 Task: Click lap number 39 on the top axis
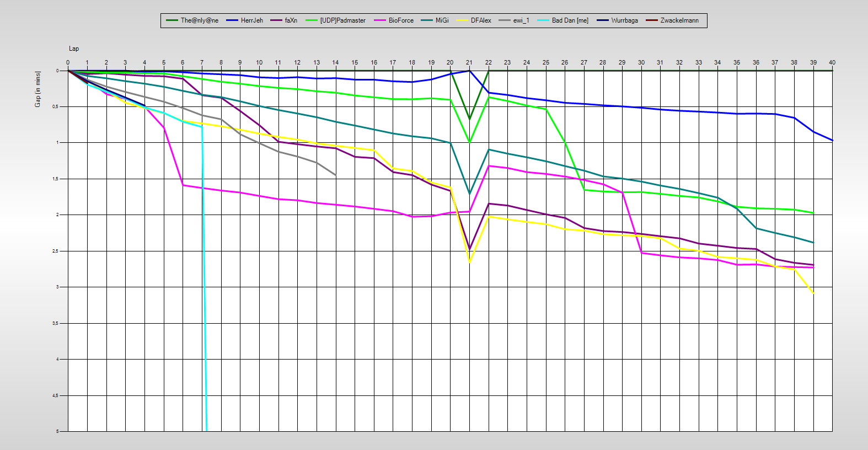[x=813, y=62]
